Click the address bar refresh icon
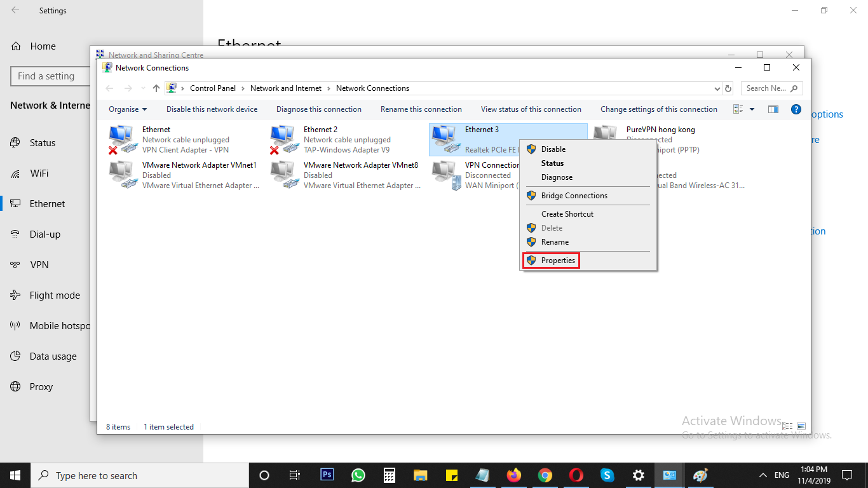This screenshot has height=488, width=868. (728, 88)
